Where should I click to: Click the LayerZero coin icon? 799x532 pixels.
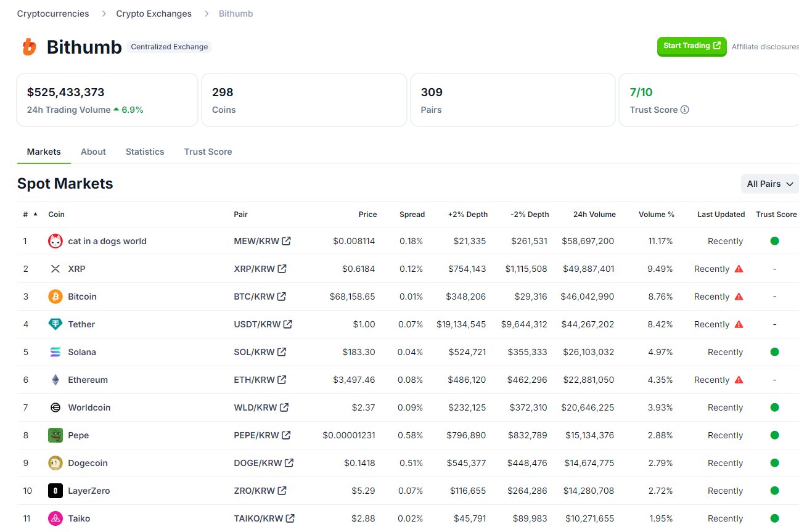pos(55,491)
